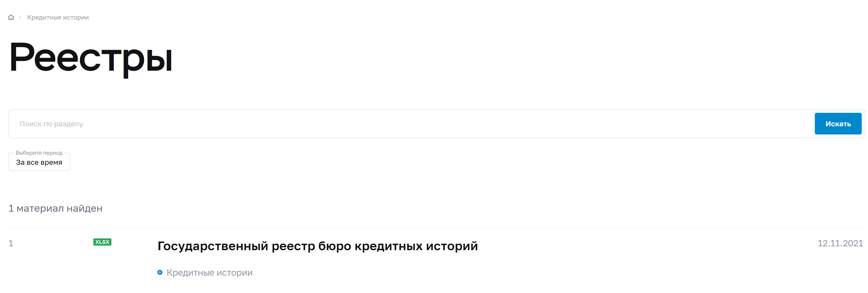The height and width of the screenshot is (293, 868).
Task: Click the divider line above the result row
Action: point(437,227)
